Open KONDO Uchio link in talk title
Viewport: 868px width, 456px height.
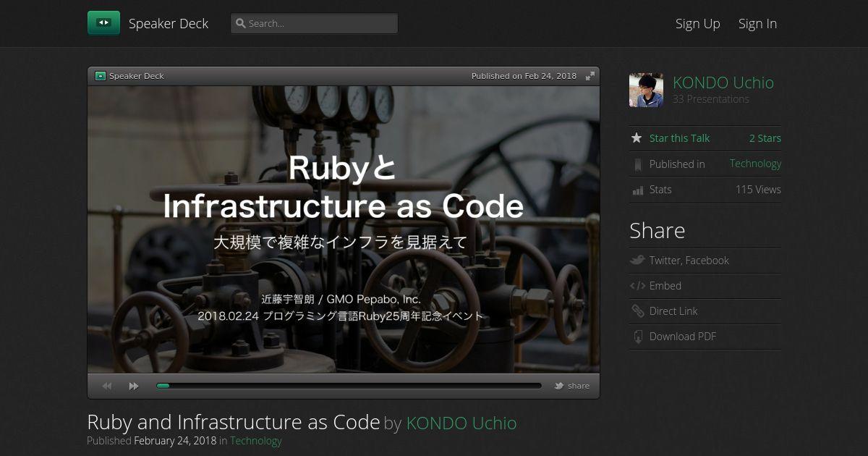click(x=461, y=423)
